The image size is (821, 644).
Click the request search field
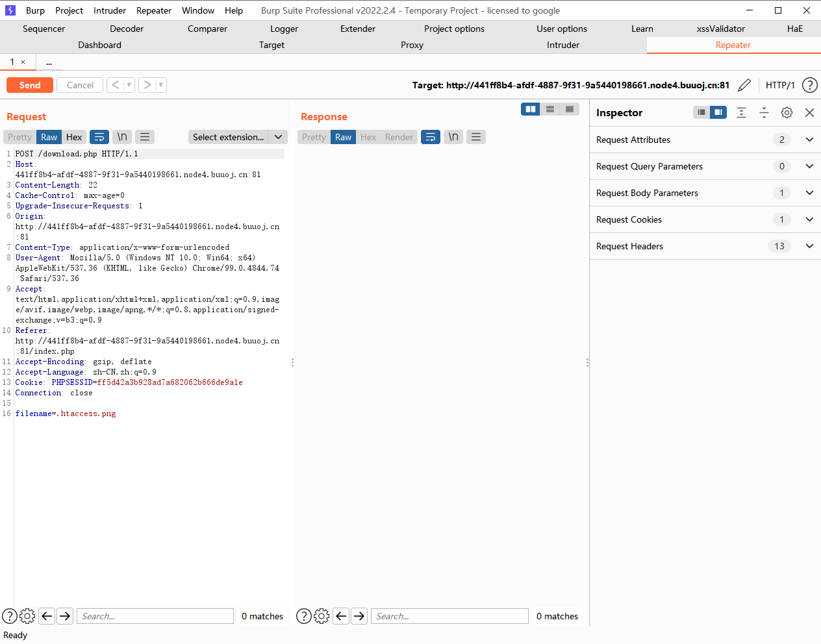[155, 616]
